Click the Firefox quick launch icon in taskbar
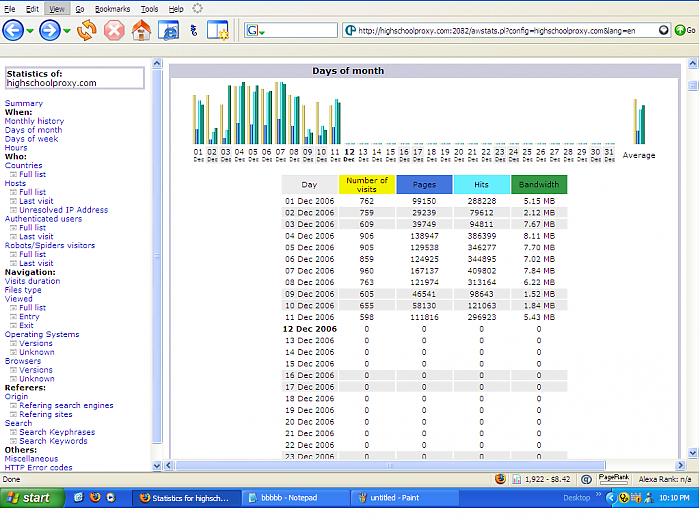The width and height of the screenshot is (700, 525). pos(95,497)
